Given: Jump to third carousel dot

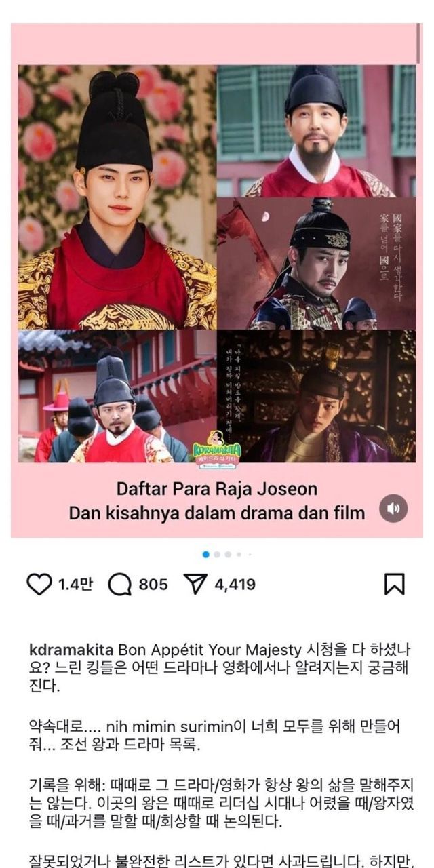Looking at the screenshot, I should point(228,554).
